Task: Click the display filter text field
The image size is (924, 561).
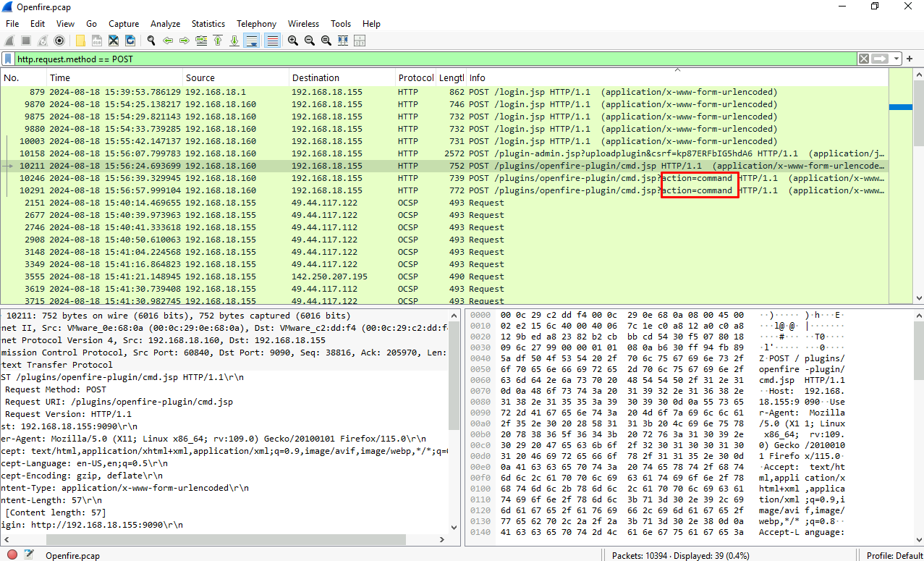Action: (x=434, y=59)
